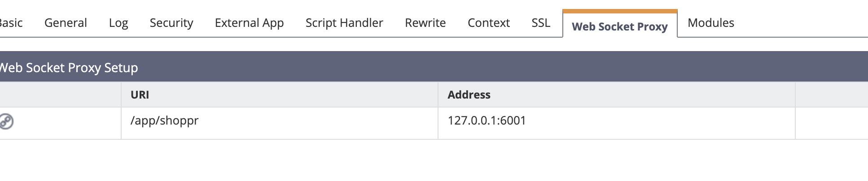Select the Security tab
The image size is (868, 181).
[171, 23]
